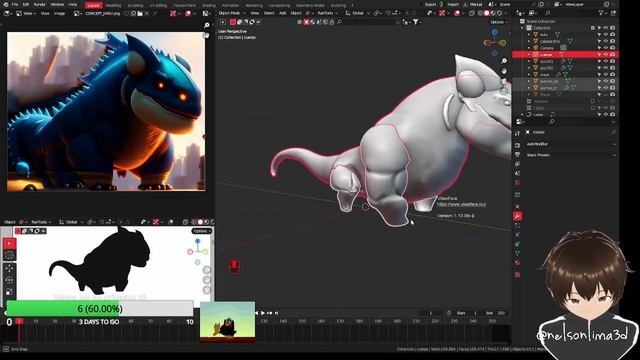Click the outliner filter funnel icon
Image resolution: width=640 pixels, height=360 pixels.
(600, 13)
